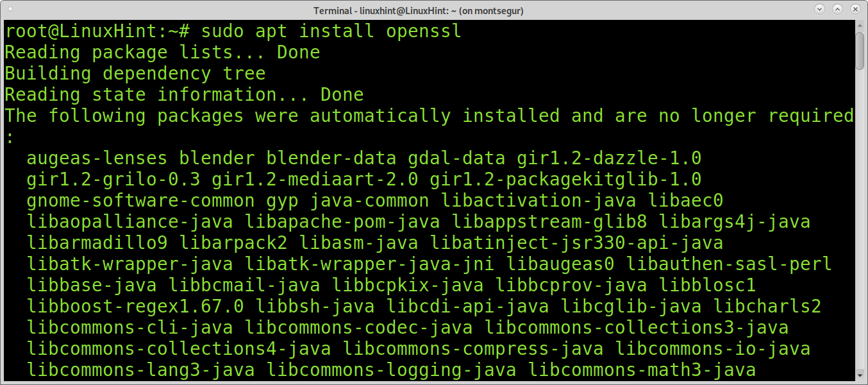The image size is (868, 385).
Task: Click 'Reading state information... Done' line
Action: 184,95
